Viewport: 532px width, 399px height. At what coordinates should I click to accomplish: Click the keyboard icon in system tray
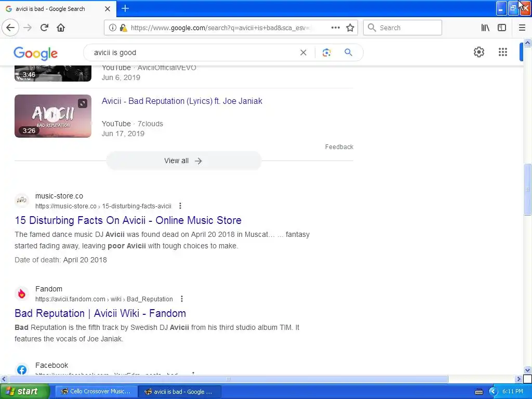pos(478,392)
